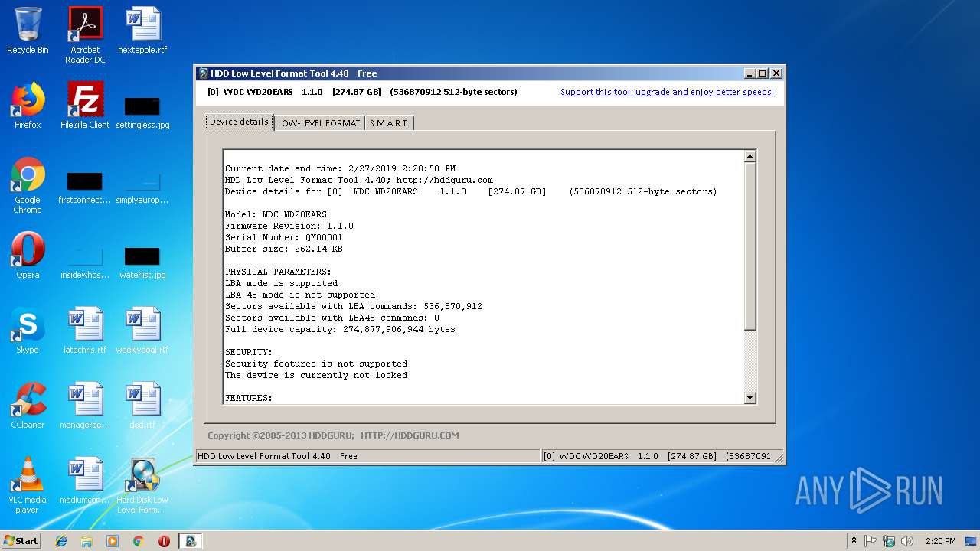Image resolution: width=980 pixels, height=551 pixels.
Task: Select the simplyeurop file icon
Action: (142, 188)
